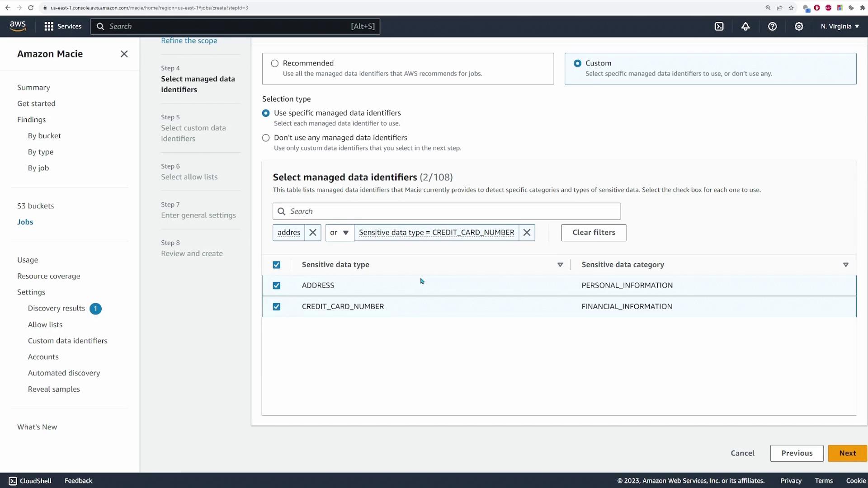868x488 pixels.
Task: Click the discovery results badge showing 1
Action: point(95,309)
